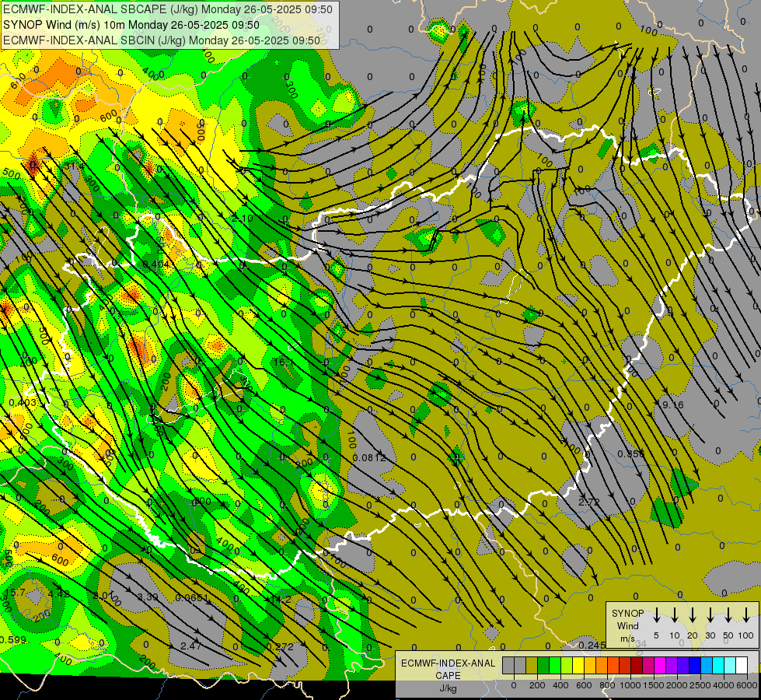Click the 0.356 value on the map
Viewport: 761px width, 700px height.
pyautogui.click(x=631, y=453)
